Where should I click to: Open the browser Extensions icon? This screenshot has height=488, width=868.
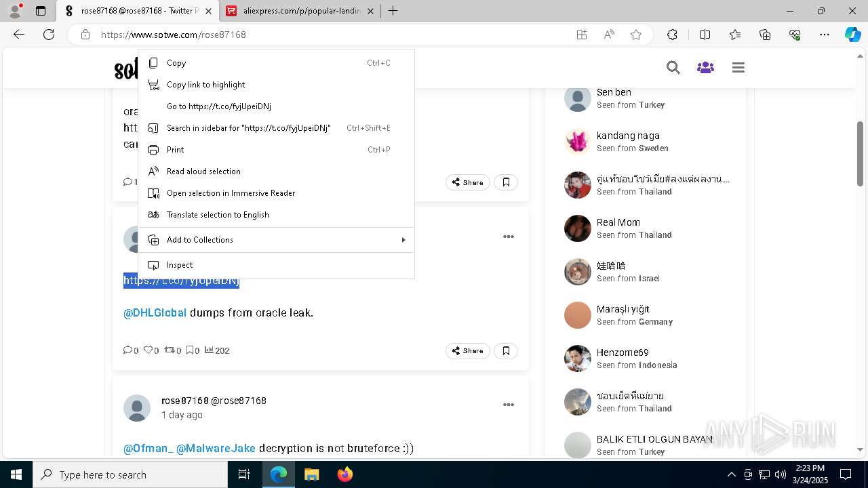(672, 35)
